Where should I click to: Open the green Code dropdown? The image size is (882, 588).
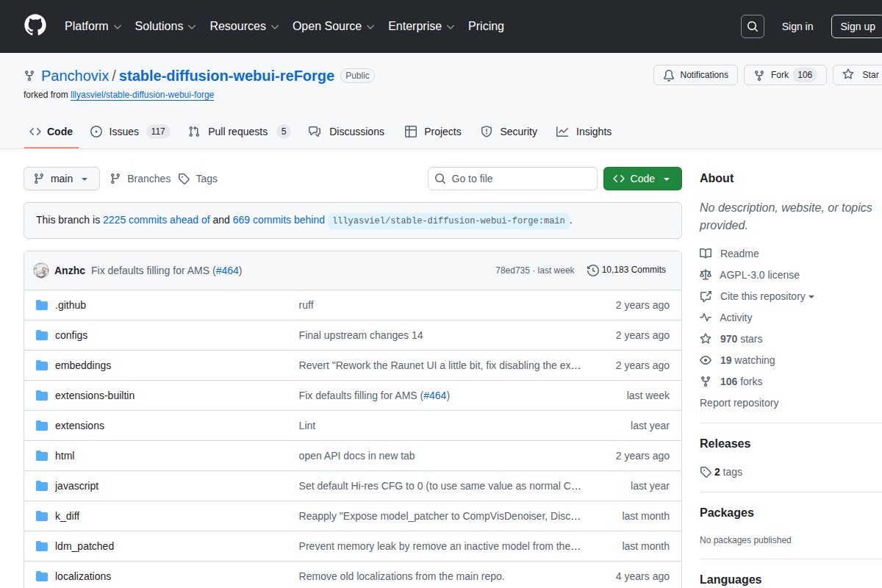click(x=642, y=179)
